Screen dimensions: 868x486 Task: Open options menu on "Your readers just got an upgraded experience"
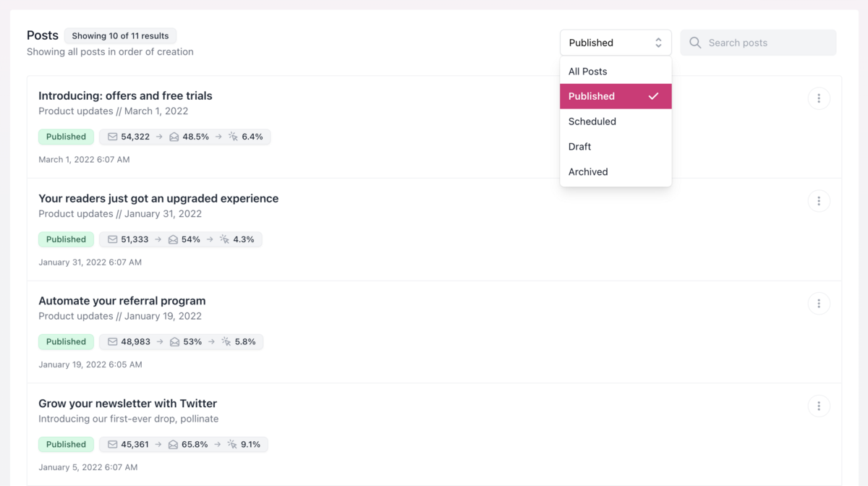pos(819,200)
